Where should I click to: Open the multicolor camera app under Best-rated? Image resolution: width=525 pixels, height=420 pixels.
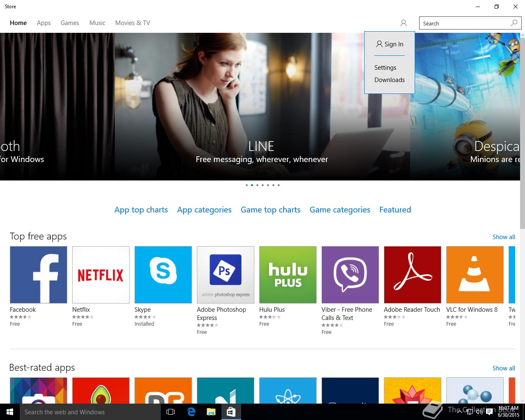(x=39, y=390)
